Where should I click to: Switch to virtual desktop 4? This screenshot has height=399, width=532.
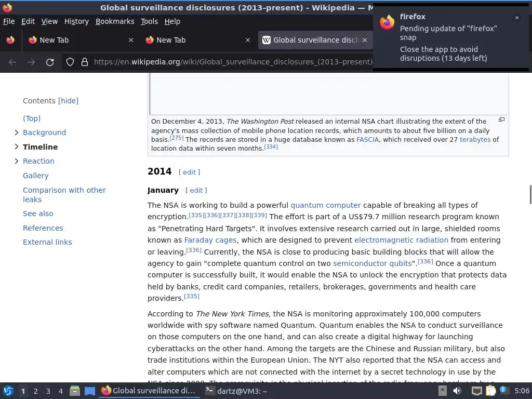[61, 391]
